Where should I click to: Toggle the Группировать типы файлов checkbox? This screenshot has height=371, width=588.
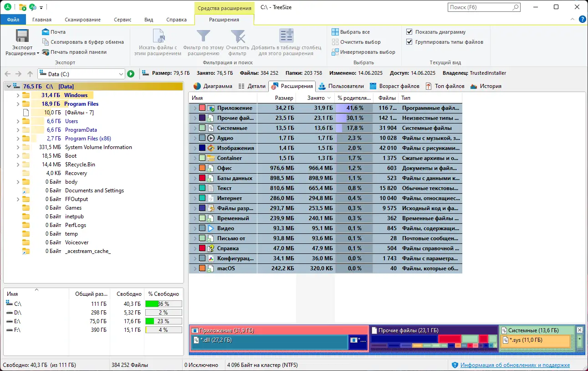[409, 42]
